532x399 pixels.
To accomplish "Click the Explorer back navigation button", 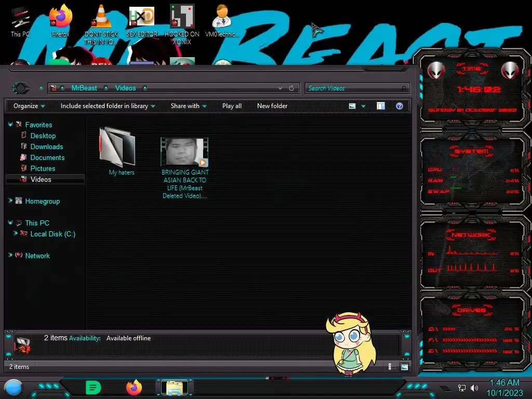I will 21,88.
